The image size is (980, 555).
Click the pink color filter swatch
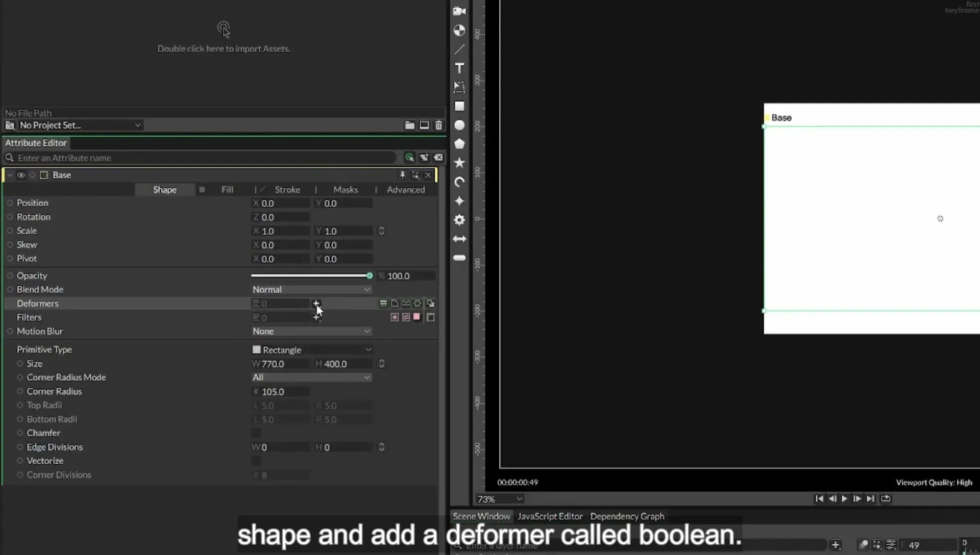click(416, 317)
